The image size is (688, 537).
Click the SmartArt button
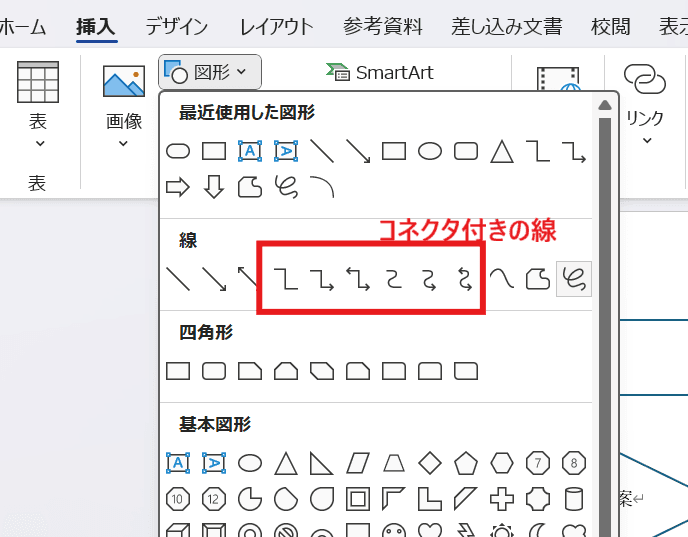pyautogui.click(x=380, y=72)
